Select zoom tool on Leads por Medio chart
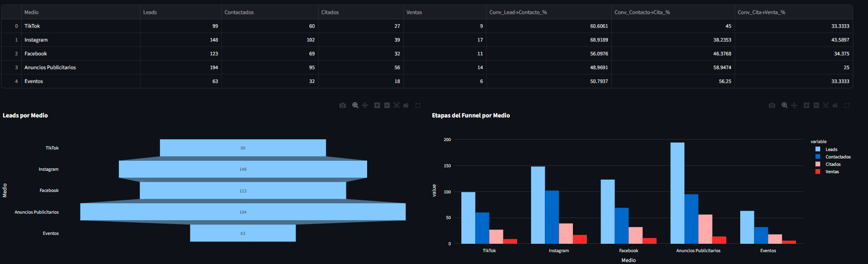Viewport: 868px width, 264px height. [355, 106]
